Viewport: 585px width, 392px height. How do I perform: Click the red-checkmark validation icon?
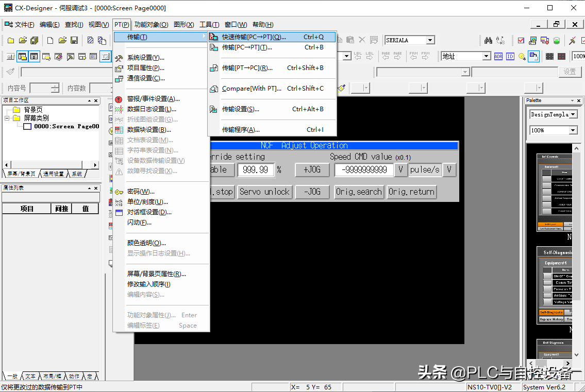pyautogui.click(x=521, y=40)
